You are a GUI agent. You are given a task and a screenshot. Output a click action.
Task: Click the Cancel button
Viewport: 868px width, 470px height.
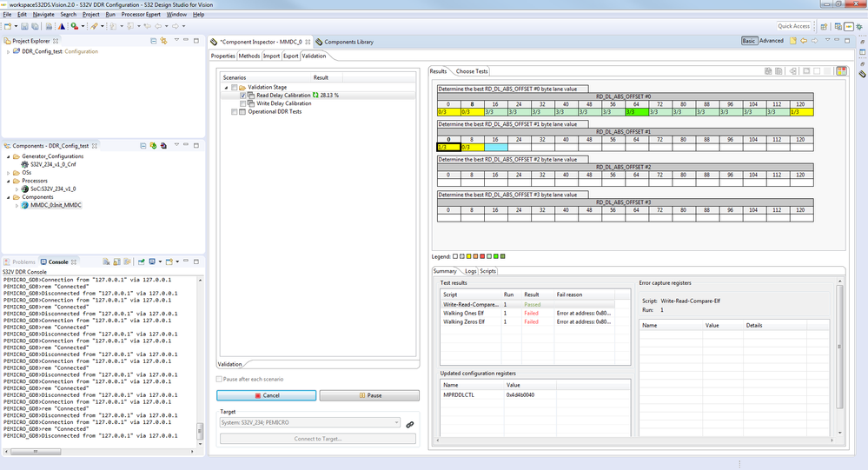266,395
